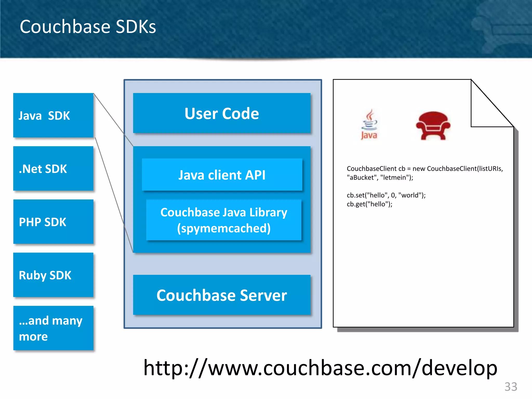
Task: Click the cb.get("hello") code line
Action: (369, 204)
